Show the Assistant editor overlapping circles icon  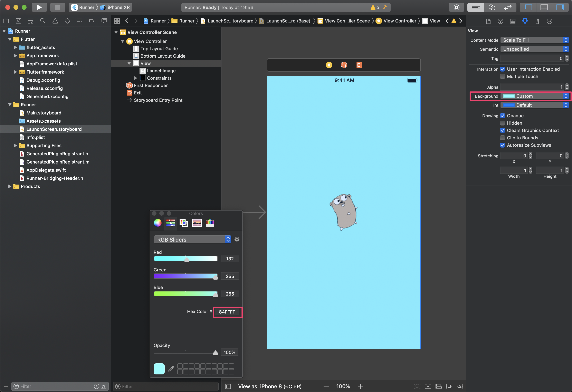(x=492, y=7)
